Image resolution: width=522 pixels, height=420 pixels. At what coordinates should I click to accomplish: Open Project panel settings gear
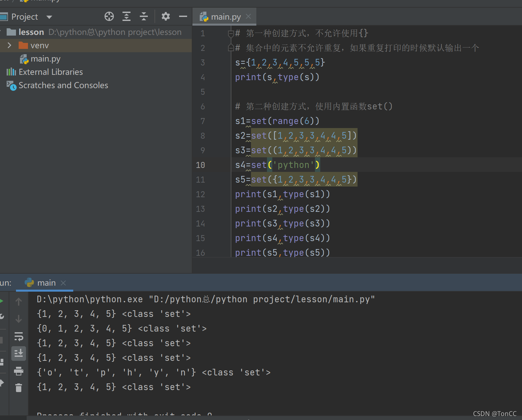pyautogui.click(x=166, y=16)
